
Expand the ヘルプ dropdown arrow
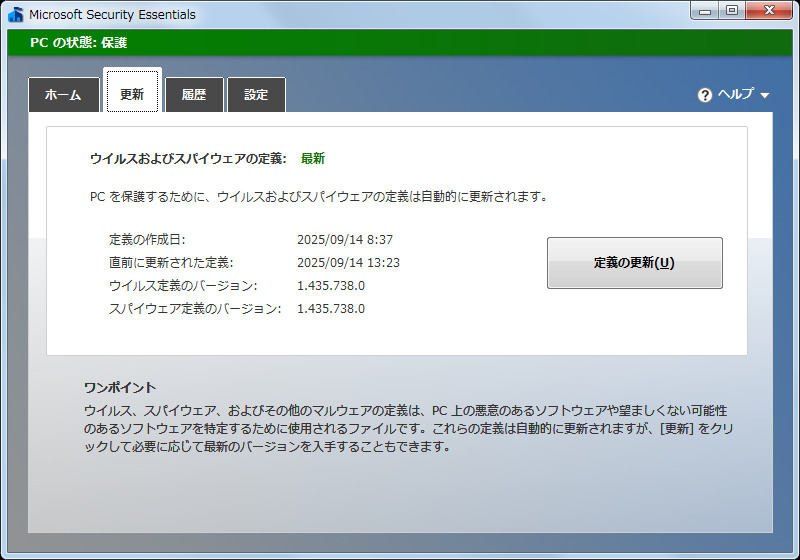pyautogui.click(x=765, y=96)
